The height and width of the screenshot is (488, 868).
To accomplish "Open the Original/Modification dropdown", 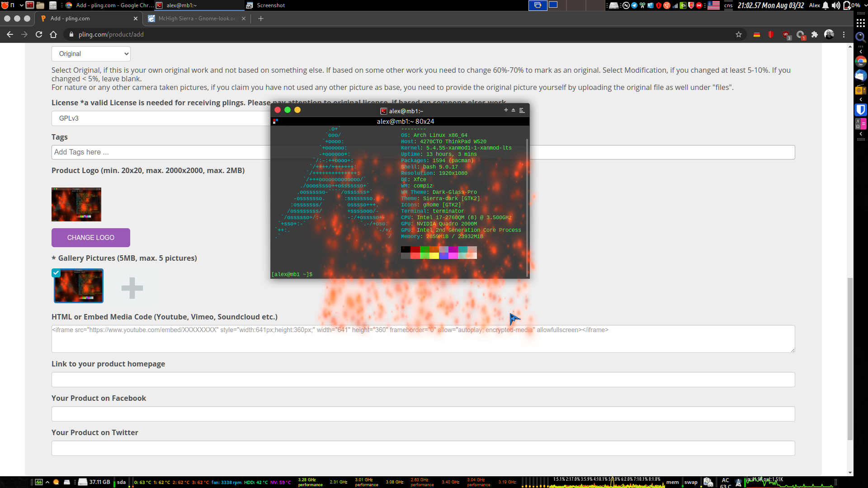I will click(91, 54).
